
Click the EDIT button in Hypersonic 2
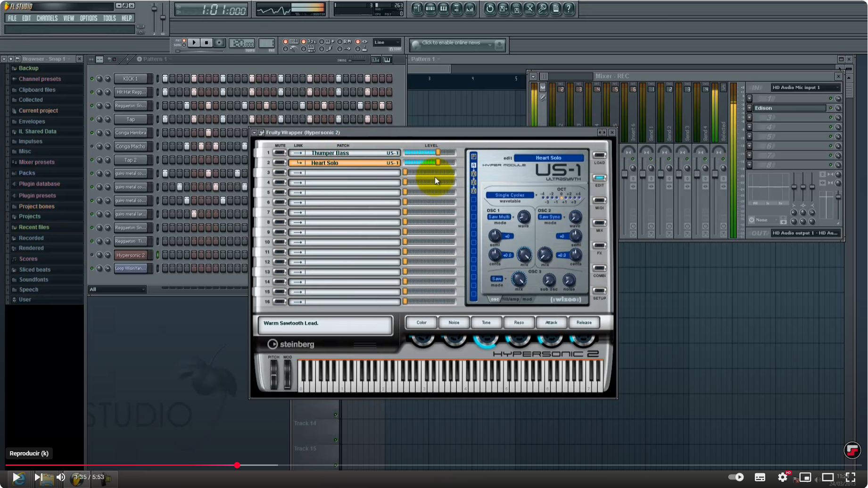[599, 178]
